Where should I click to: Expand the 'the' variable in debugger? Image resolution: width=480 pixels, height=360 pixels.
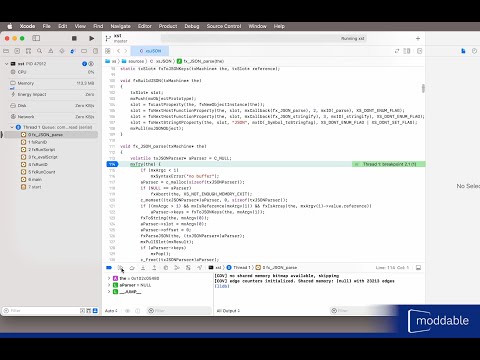109,278
